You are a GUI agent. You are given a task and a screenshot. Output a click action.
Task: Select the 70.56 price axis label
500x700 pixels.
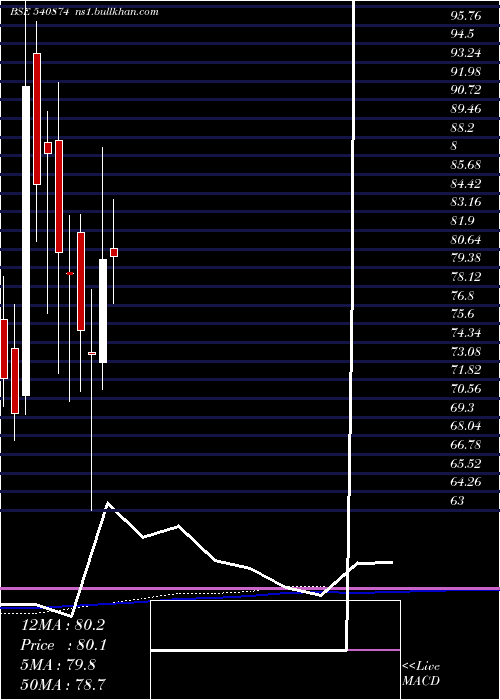click(x=466, y=389)
